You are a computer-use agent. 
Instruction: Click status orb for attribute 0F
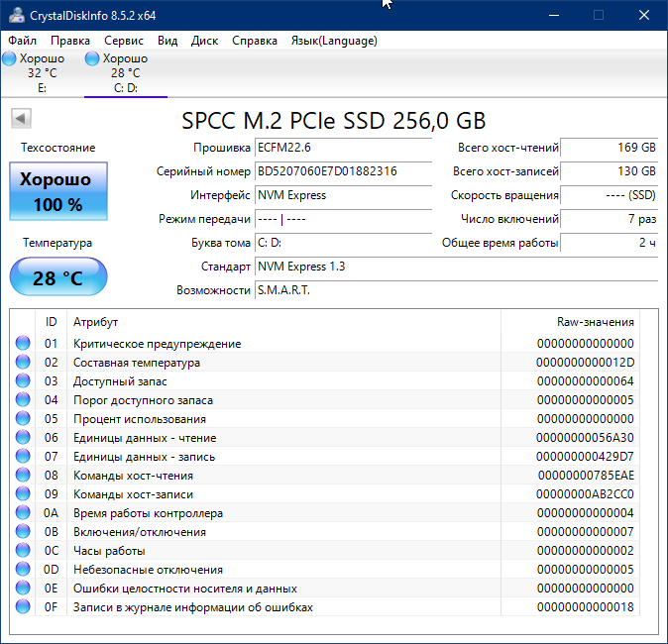[x=23, y=606]
